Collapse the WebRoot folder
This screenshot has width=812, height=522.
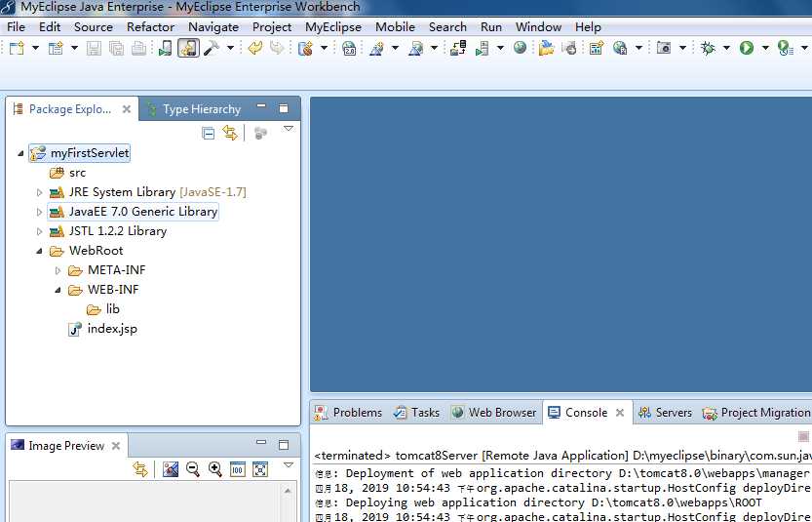point(39,251)
